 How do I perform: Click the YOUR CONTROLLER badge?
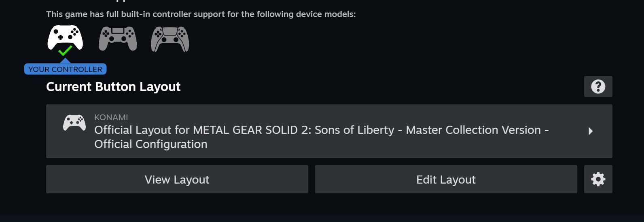click(65, 70)
